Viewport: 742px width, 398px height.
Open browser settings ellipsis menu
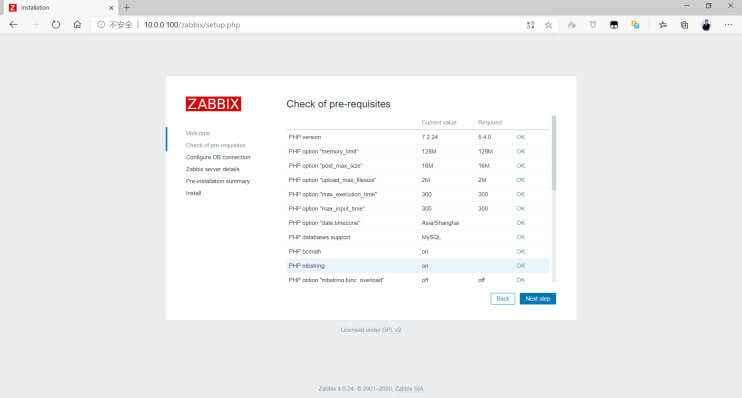pyautogui.click(x=728, y=25)
